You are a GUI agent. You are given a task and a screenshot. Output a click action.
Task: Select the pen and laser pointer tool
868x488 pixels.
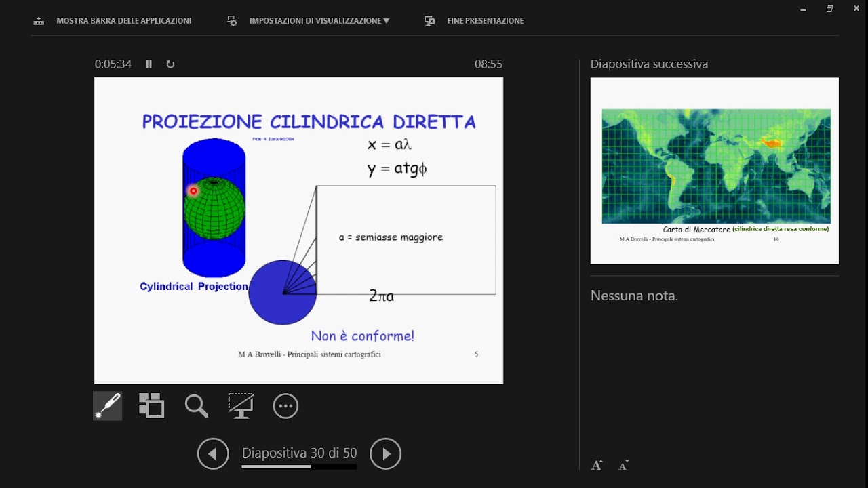108,406
